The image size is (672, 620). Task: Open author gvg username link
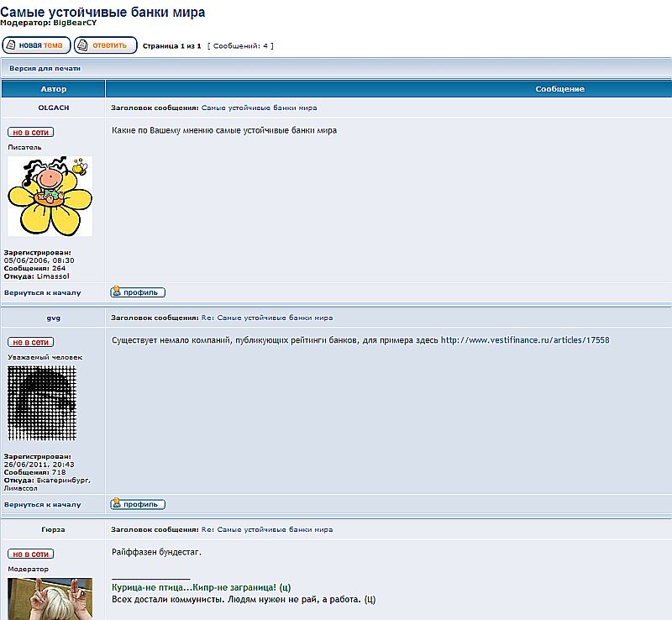click(54, 318)
